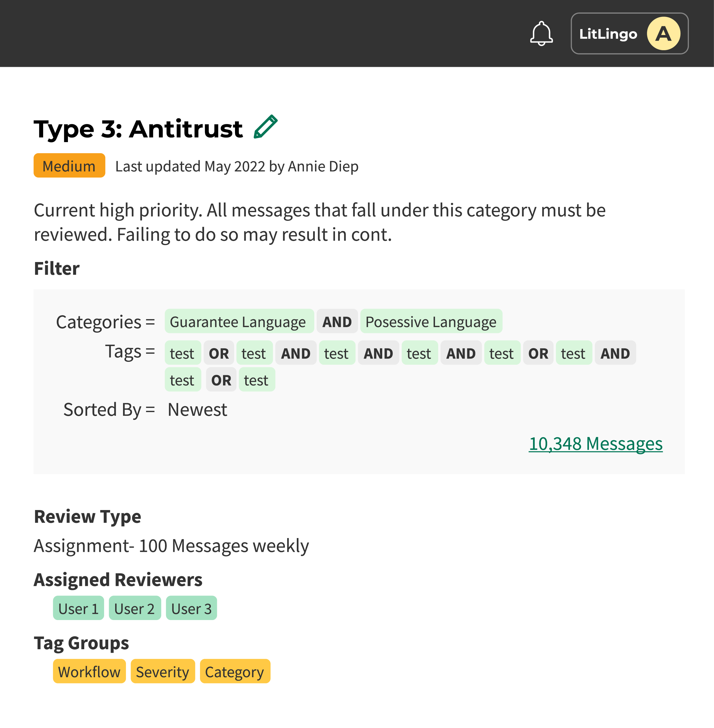Open the Severity tag group
The image size is (714, 728).
coord(162,672)
